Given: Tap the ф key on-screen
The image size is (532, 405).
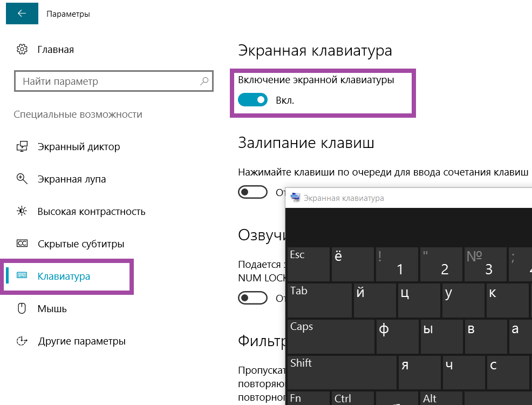Looking at the screenshot, I should (397, 337).
